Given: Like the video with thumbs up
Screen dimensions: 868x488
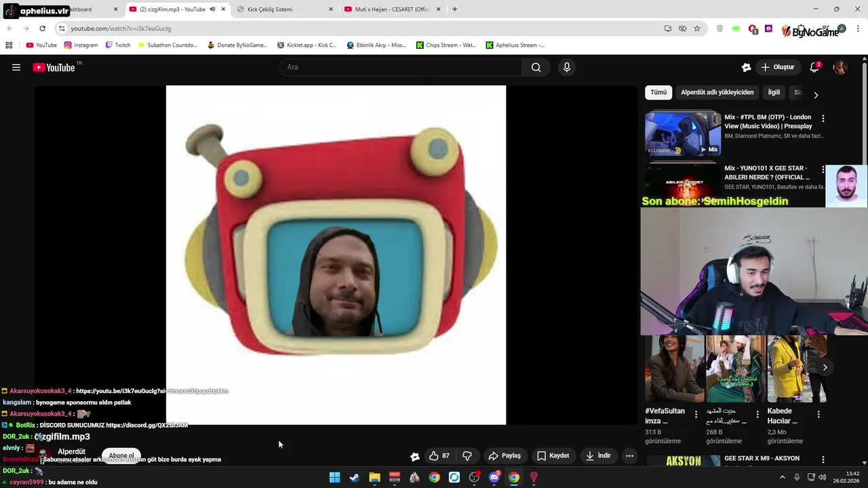Looking at the screenshot, I should pos(439,455).
